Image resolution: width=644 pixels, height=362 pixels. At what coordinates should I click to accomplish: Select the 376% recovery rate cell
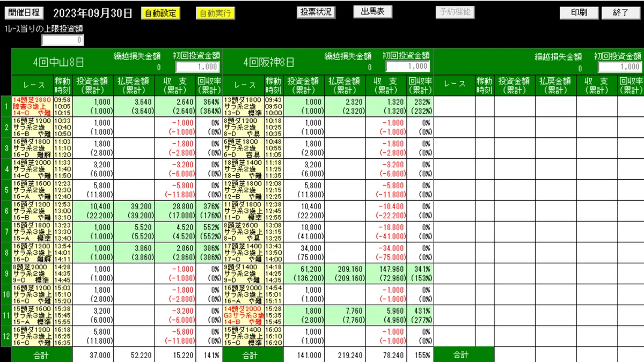pyautogui.click(x=209, y=211)
